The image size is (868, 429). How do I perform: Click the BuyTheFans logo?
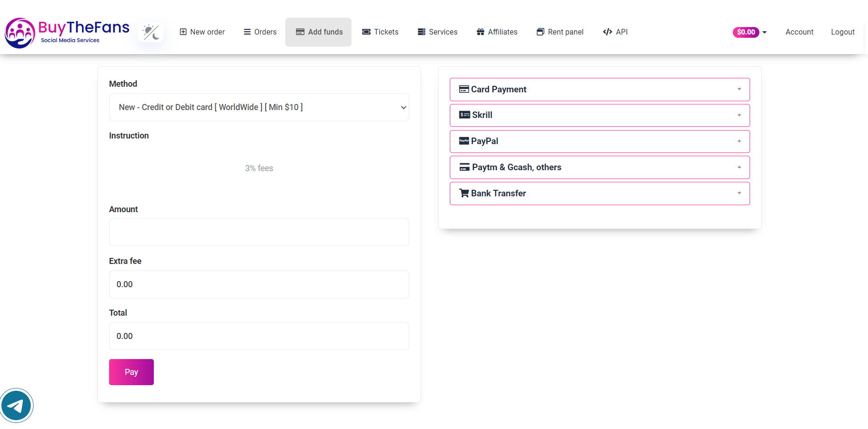(x=67, y=33)
